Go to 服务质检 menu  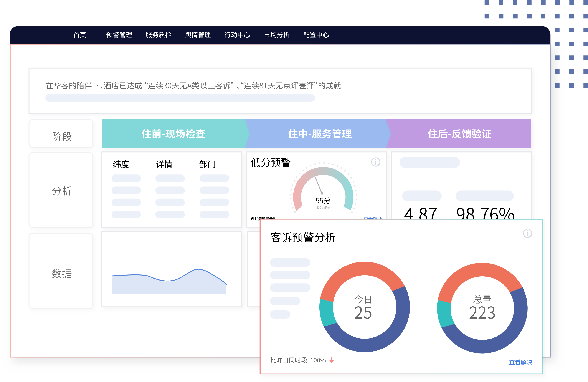[158, 35]
